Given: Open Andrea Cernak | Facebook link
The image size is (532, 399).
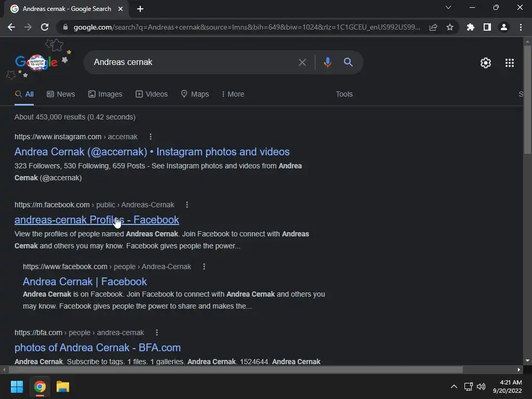Looking at the screenshot, I should tap(85, 282).
